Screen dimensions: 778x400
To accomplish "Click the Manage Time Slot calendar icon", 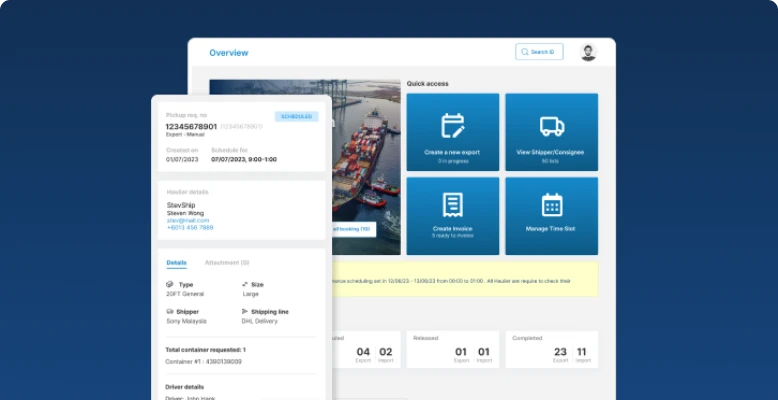I will pos(552,205).
